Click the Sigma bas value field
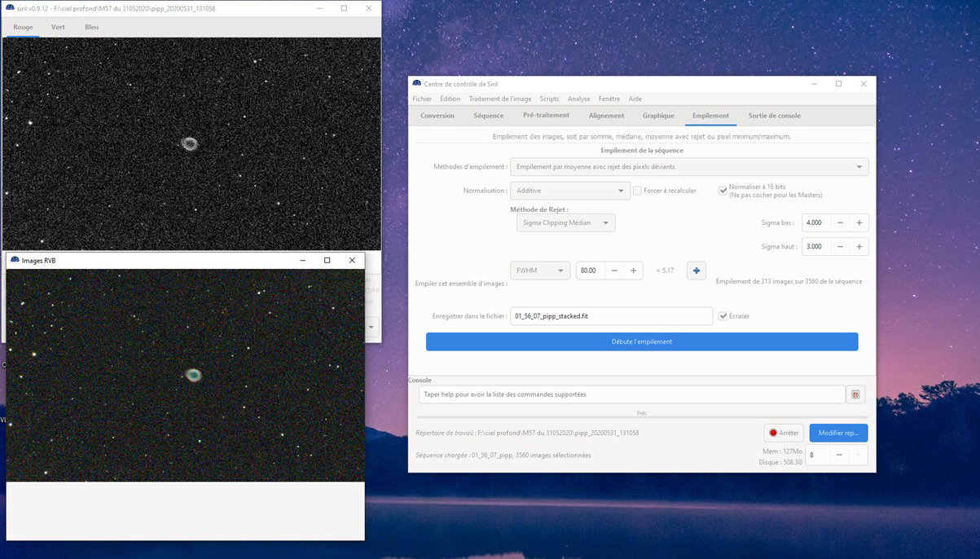Screen dimensions: 980x559 (x=816, y=222)
